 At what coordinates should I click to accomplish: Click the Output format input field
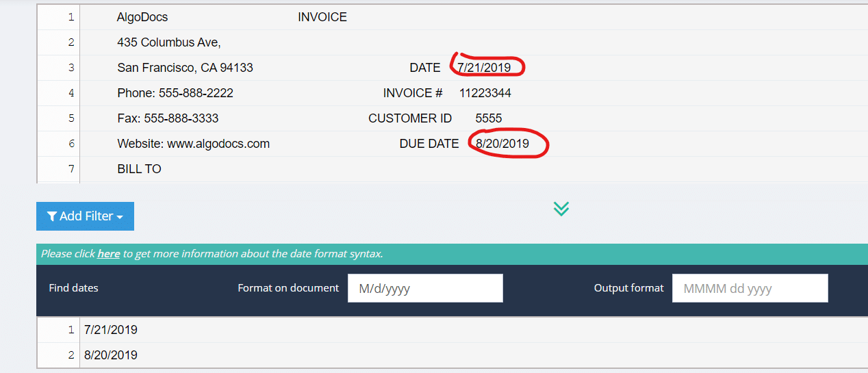tap(750, 288)
